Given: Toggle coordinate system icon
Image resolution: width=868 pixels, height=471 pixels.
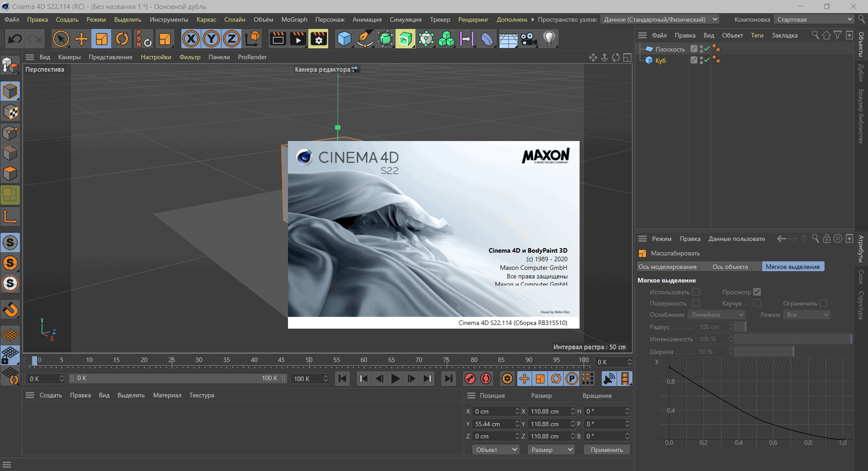Looking at the screenshot, I should point(253,39).
